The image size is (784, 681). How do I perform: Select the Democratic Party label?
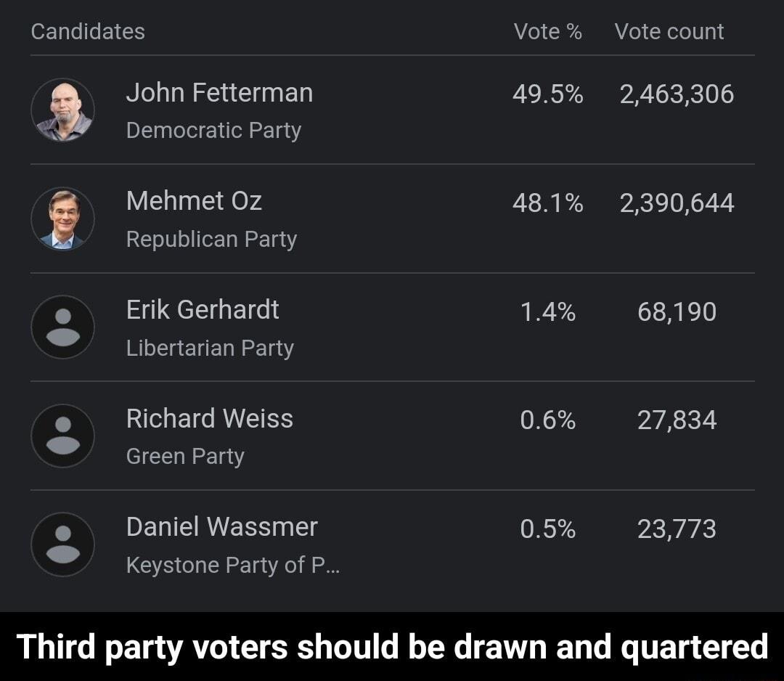214,130
